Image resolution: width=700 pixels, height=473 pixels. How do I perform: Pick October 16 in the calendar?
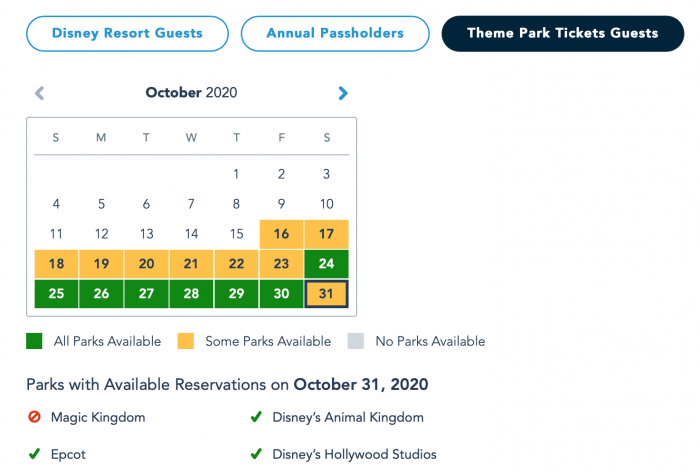281,234
